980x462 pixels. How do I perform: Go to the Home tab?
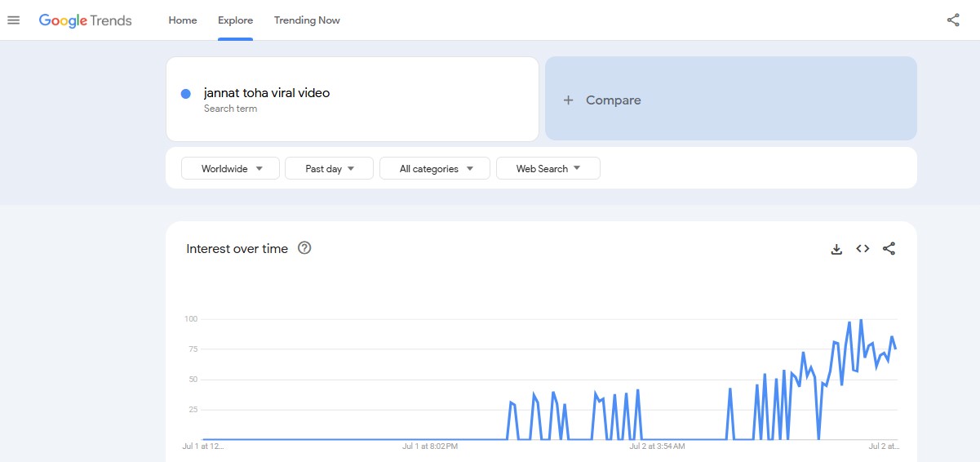(183, 20)
